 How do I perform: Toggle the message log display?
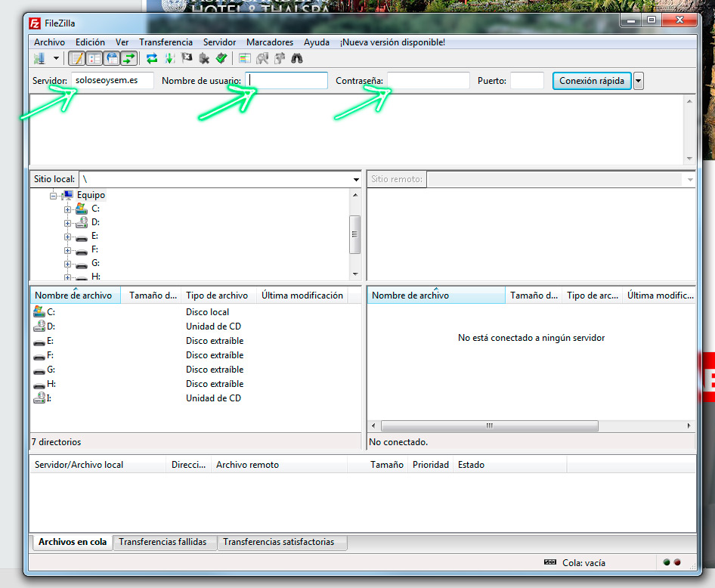[x=77, y=58]
